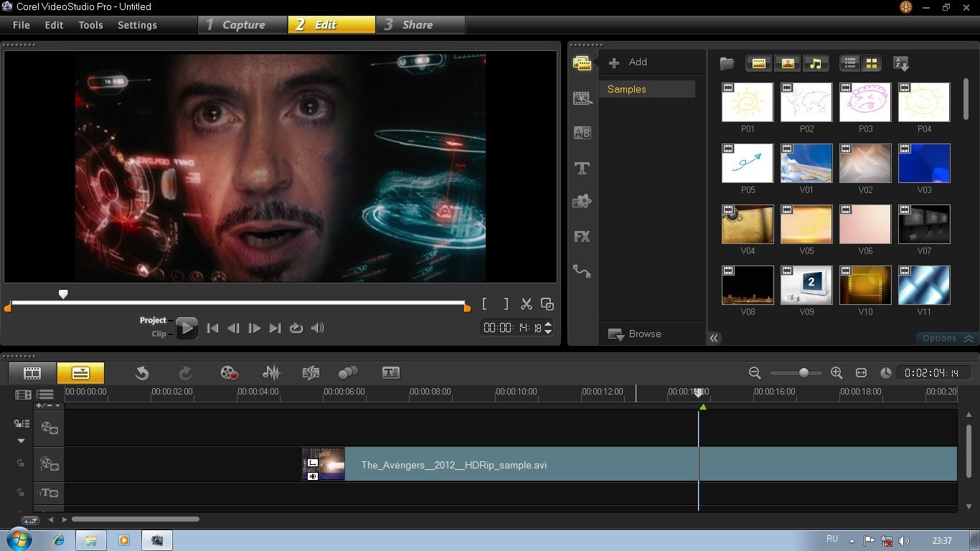The width and height of the screenshot is (980, 551).
Task: Sort library clips with sort icon
Action: pos(901,64)
